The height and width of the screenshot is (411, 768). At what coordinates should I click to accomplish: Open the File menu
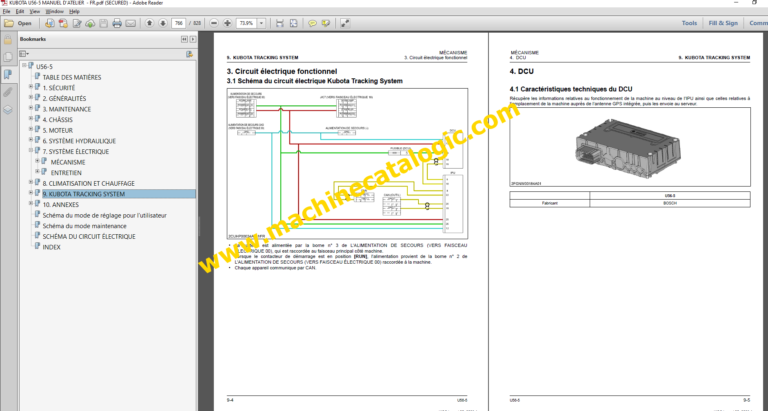[6, 11]
